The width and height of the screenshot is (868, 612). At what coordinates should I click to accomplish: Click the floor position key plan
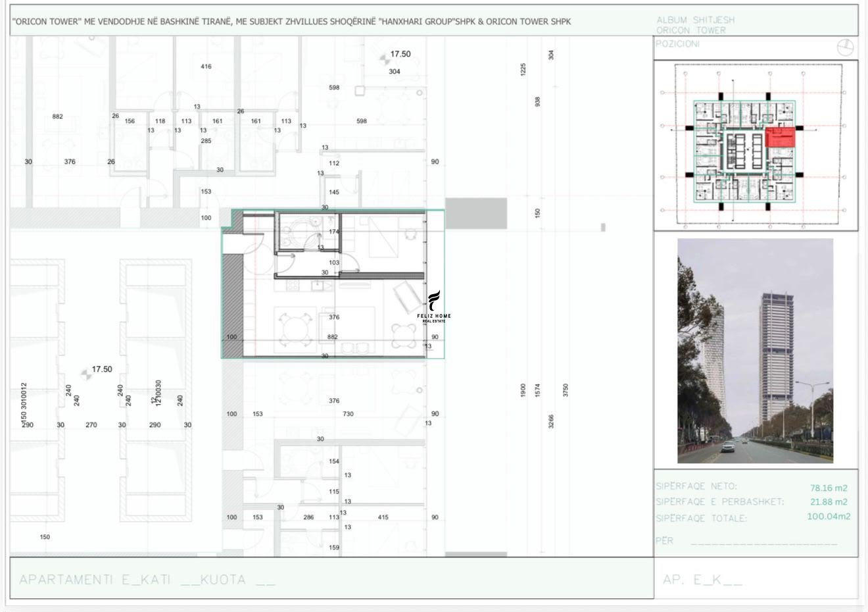click(x=756, y=146)
